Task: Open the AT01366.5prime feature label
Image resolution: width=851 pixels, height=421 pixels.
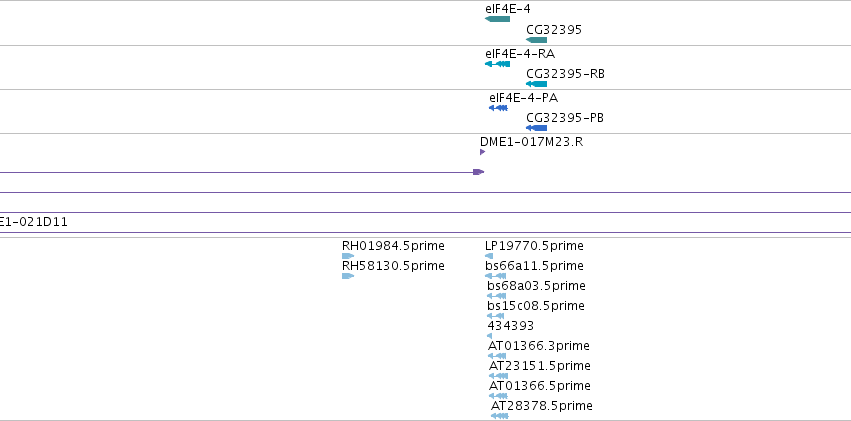Action: [x=539, y=386]
